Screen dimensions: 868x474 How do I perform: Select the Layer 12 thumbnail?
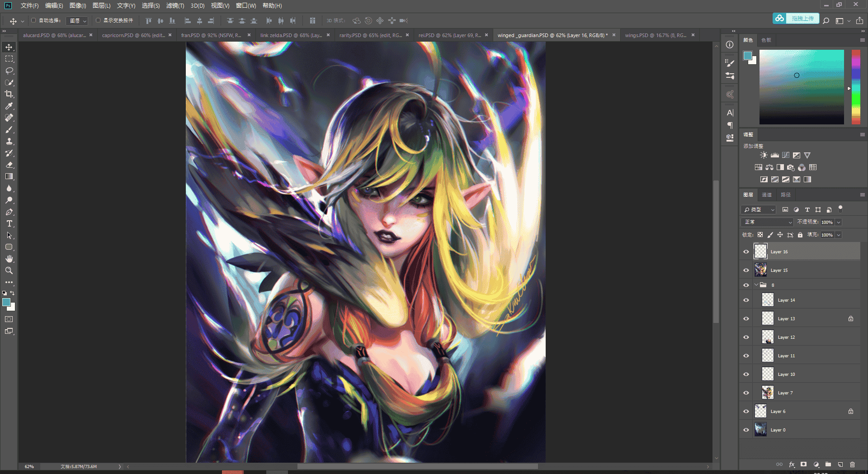pyautogui.click(x=768, y=337)
